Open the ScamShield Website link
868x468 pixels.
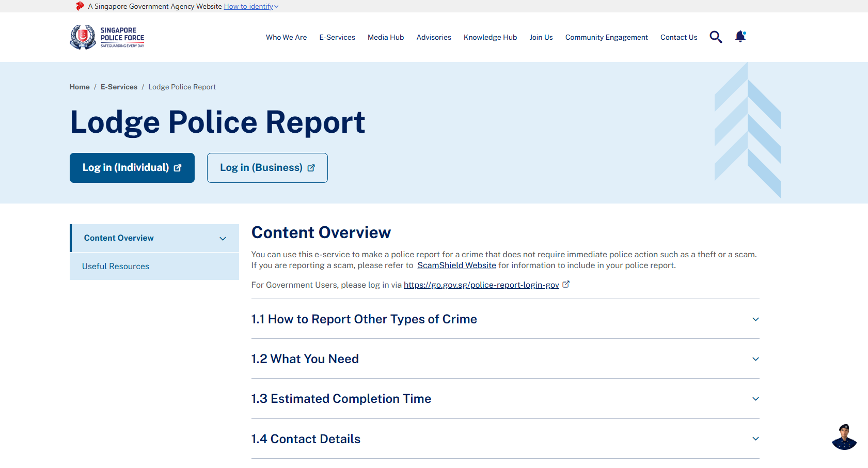click(456, 265)
